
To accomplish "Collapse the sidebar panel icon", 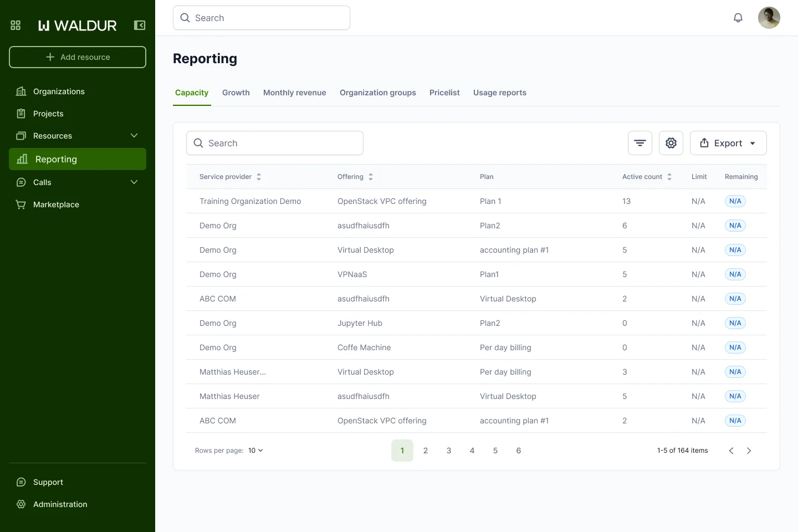I will click(140, 25).
